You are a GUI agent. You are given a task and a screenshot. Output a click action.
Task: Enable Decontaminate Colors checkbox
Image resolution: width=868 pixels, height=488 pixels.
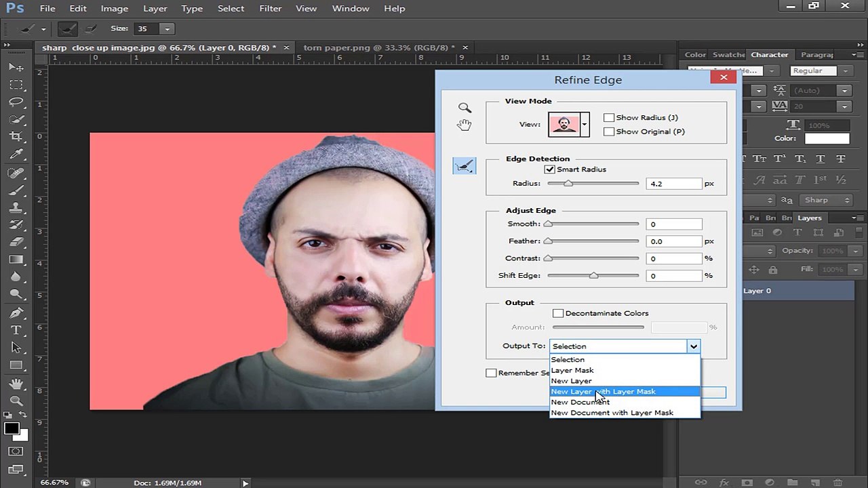point(558,313)
